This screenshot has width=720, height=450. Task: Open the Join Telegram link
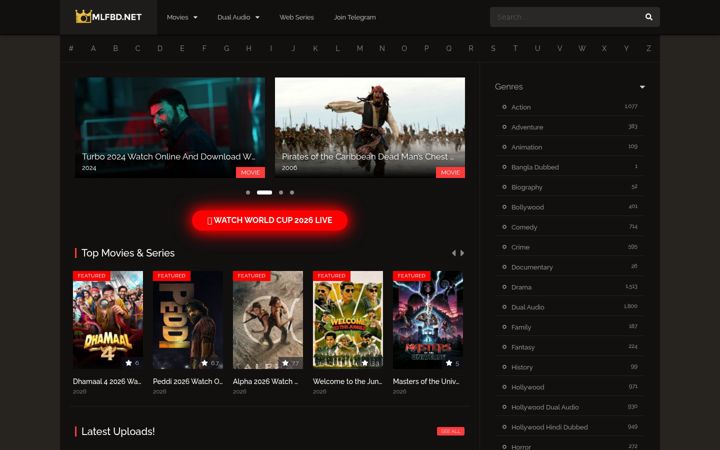(x=354, y=17)
